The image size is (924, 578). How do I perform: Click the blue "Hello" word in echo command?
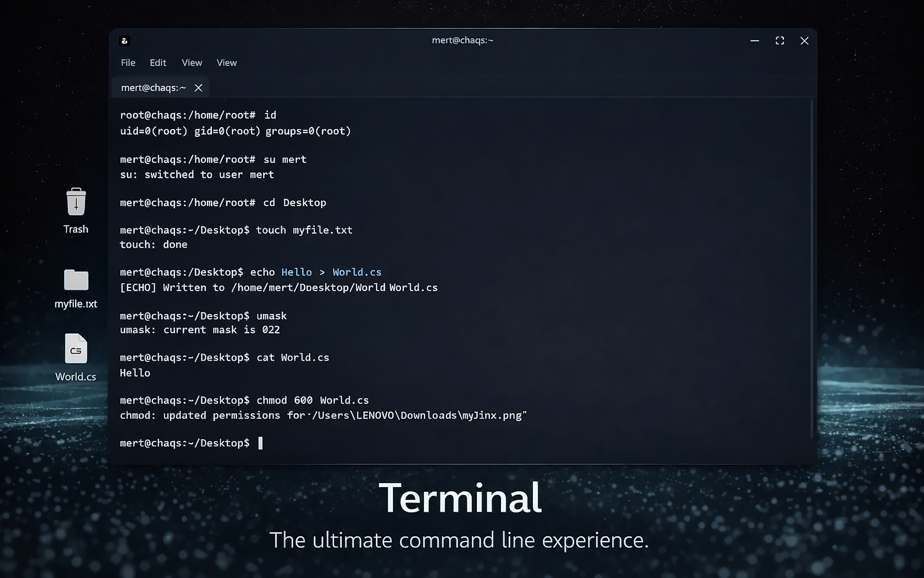coord(296,272)
